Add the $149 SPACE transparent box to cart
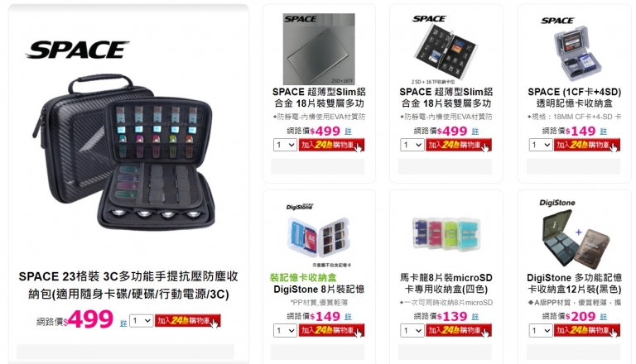This screenshot has height=364, width=636. click(586, 145)
